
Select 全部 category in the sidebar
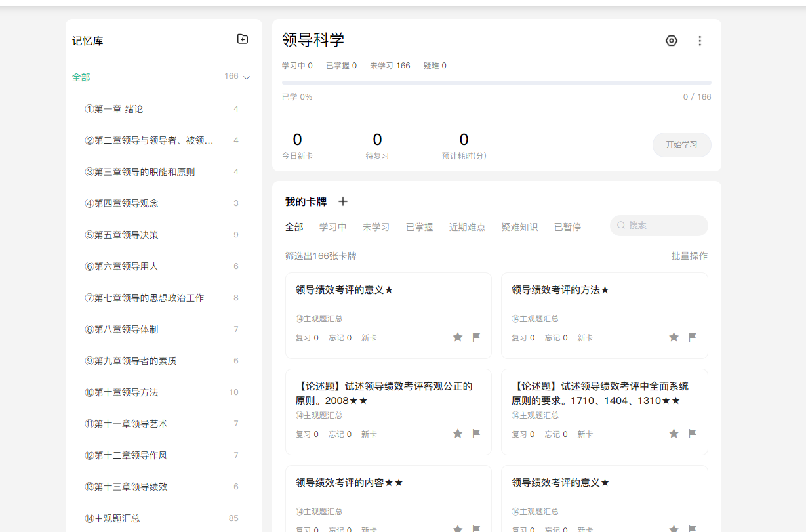[x=81, y=77]
